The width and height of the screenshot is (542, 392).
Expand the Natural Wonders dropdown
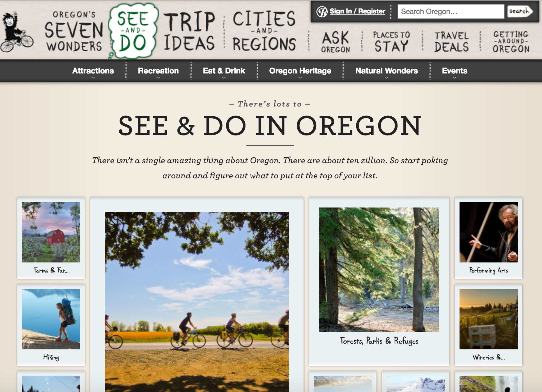pyautogui.click(x=387, y=71)
